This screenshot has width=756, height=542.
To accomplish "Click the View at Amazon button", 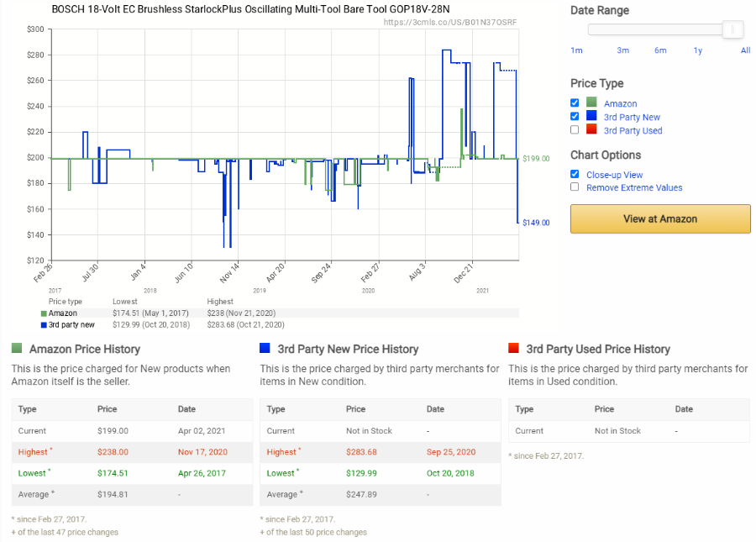I will point(660,219).
